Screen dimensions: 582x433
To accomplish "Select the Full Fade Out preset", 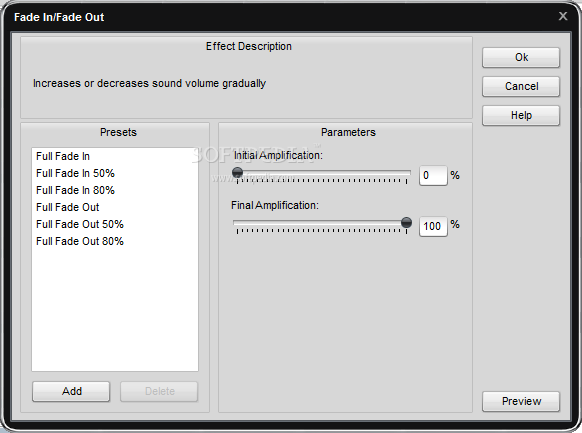I will click(x=68, y=207).
